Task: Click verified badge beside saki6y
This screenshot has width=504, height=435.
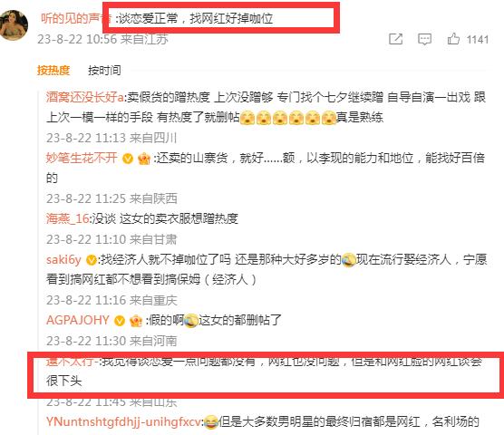Action: (92, 260)
